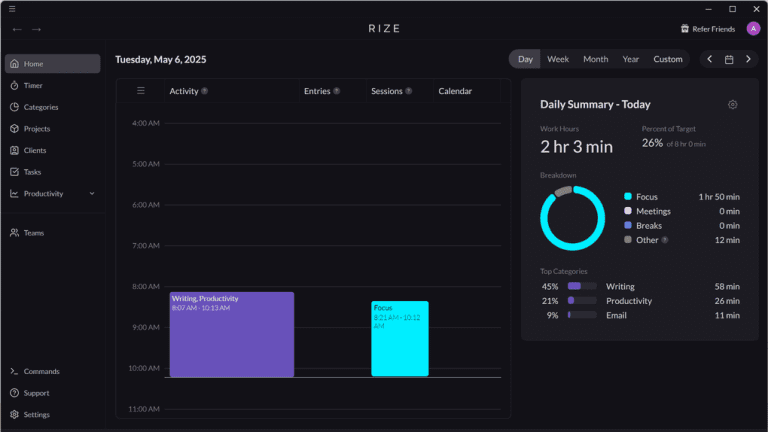
Task: Click the '26%' percent of target
Action: pos(652,143)
